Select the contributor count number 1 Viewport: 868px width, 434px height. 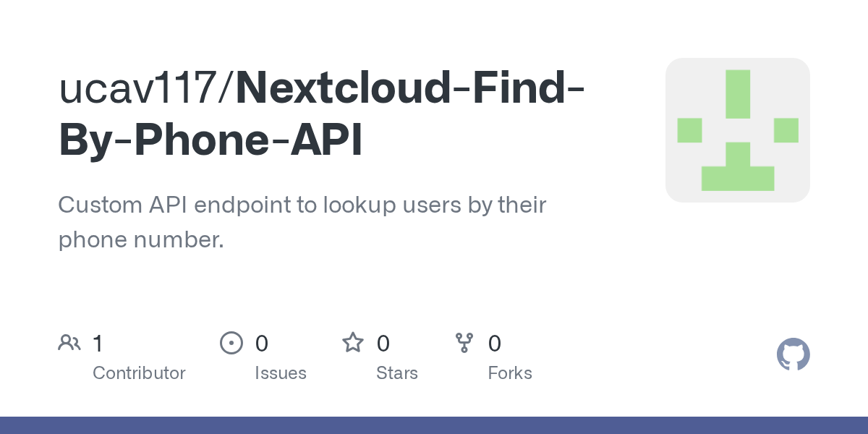point(98,343)
